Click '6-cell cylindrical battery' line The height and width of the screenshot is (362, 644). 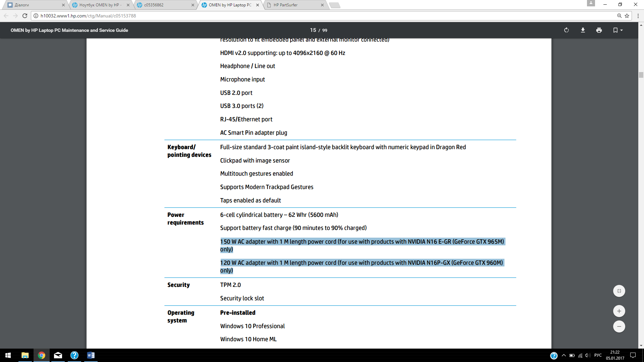click(279, 215)
